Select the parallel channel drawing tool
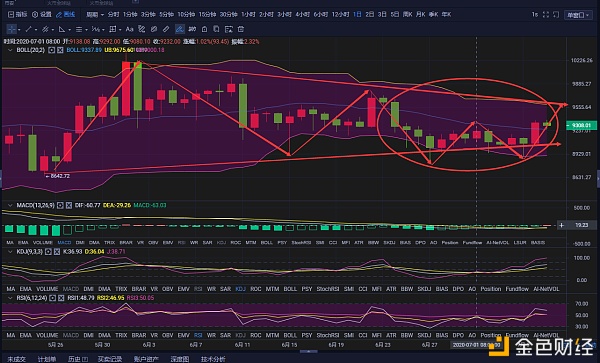Screen dimensions: 600x363 pos(45,29)
